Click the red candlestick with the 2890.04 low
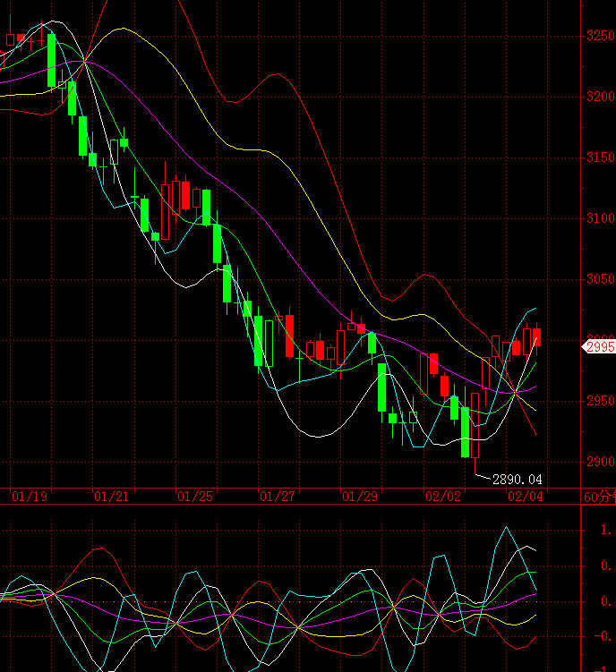This screenshot has height=672, width=616. (x=475, y=425)
